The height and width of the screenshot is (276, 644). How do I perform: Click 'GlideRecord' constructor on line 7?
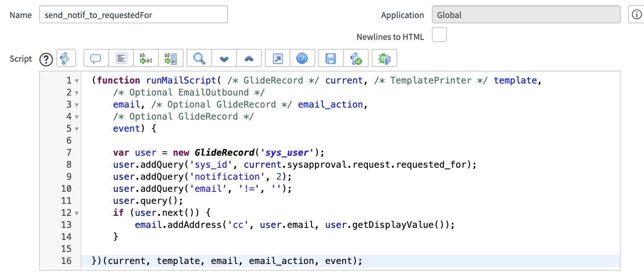coord(225,153)
